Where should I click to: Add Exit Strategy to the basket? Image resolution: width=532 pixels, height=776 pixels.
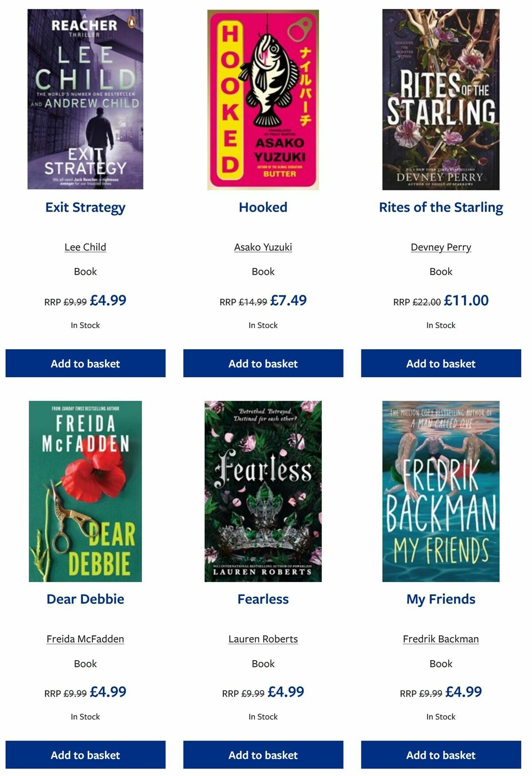86,363
